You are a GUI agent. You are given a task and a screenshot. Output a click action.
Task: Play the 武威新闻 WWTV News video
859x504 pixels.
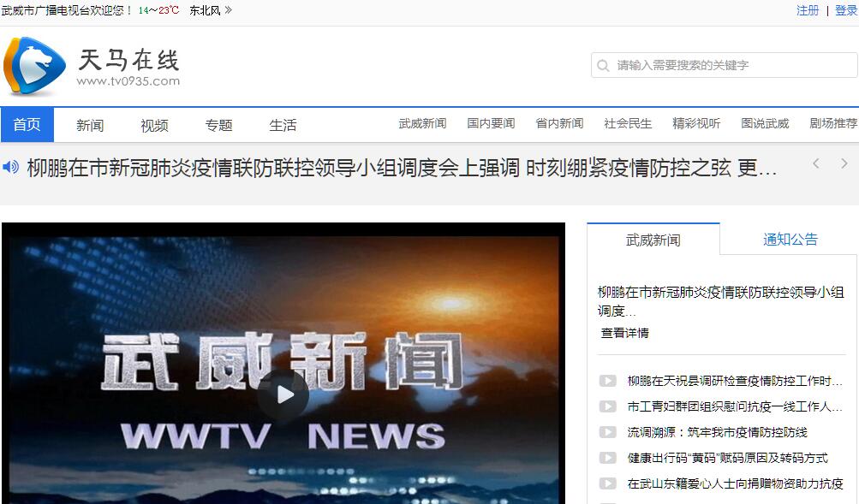283,394
